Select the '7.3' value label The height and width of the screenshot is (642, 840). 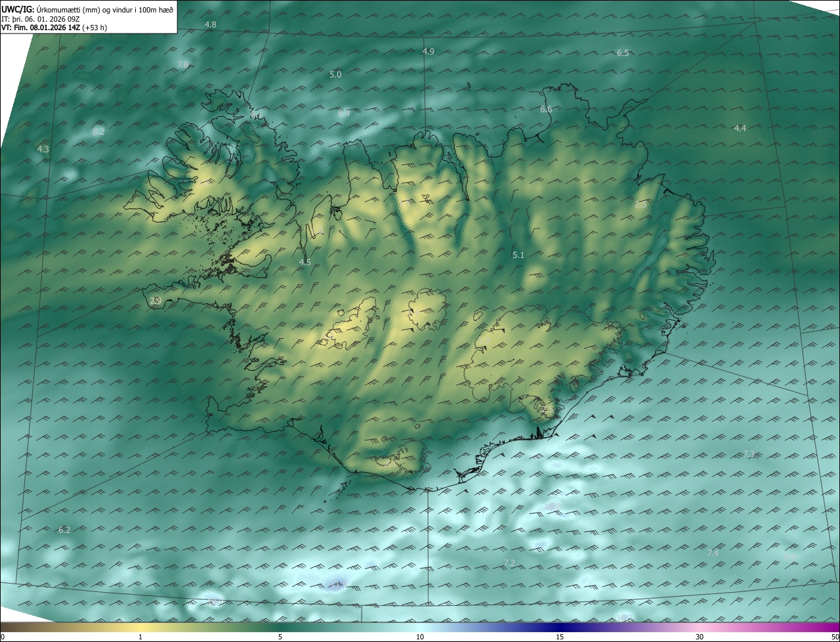749,454
